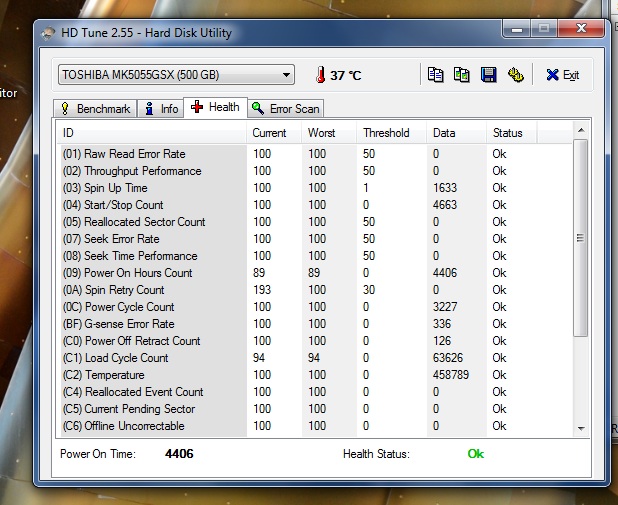Switch to the Benchmark tab
Screen dimensions: 618x505
coord(95,108)
